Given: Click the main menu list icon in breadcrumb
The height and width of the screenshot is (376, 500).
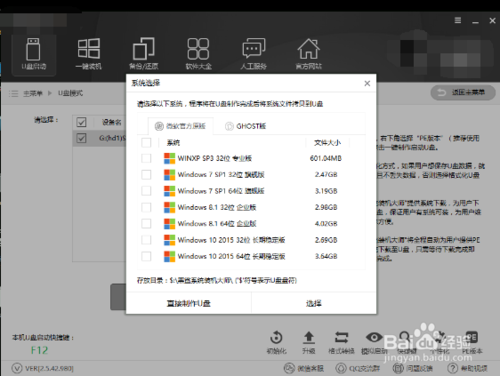Looking at the screenshot, I should (13, 93).
